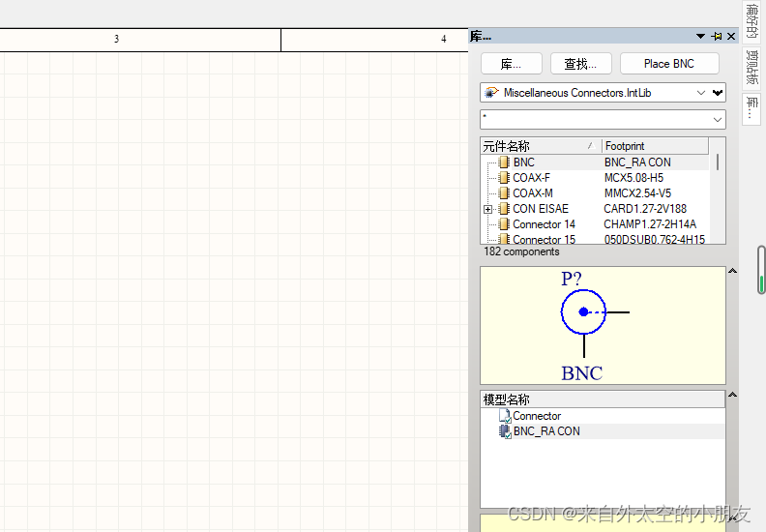Open the filter field dropdown arrow
This screenshot has width=766, height=532.
717,119
